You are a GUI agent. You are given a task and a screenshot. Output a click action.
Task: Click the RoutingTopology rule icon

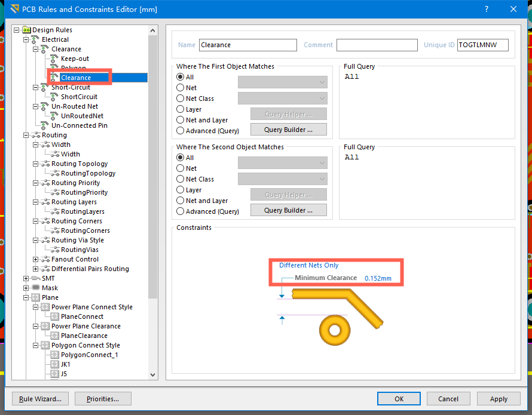(55, 173)
